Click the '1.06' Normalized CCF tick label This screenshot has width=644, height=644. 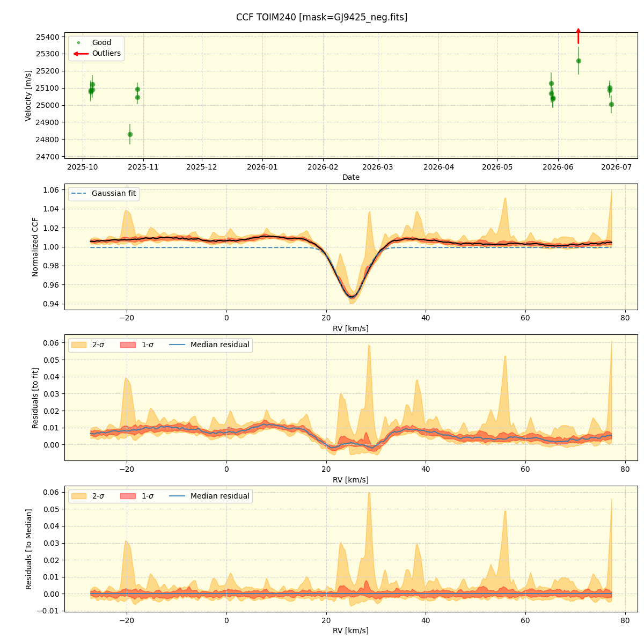coord(52,190)
